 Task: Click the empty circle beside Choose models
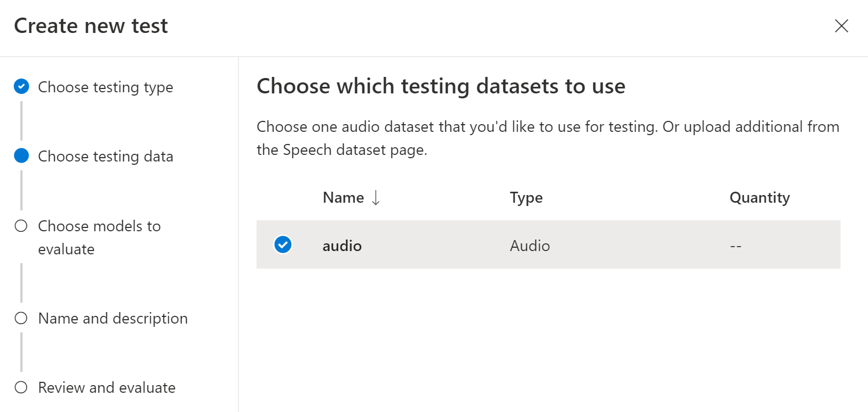(21, 226)
